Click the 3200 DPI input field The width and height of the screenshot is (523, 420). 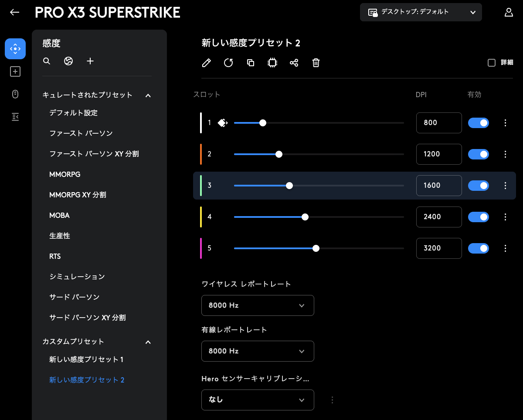click(x=439, y=248)
